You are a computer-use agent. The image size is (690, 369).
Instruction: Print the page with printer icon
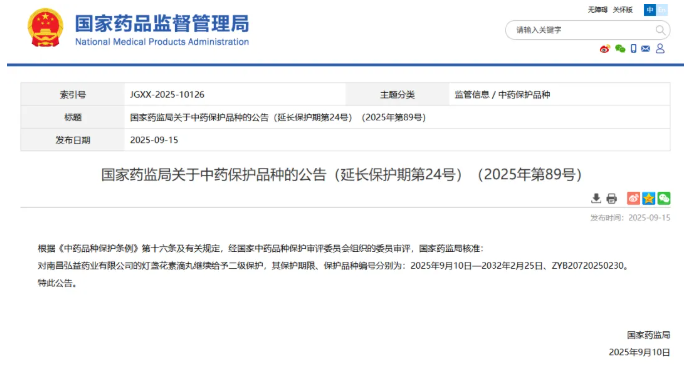pyautogui.click(x=612, y=199)
